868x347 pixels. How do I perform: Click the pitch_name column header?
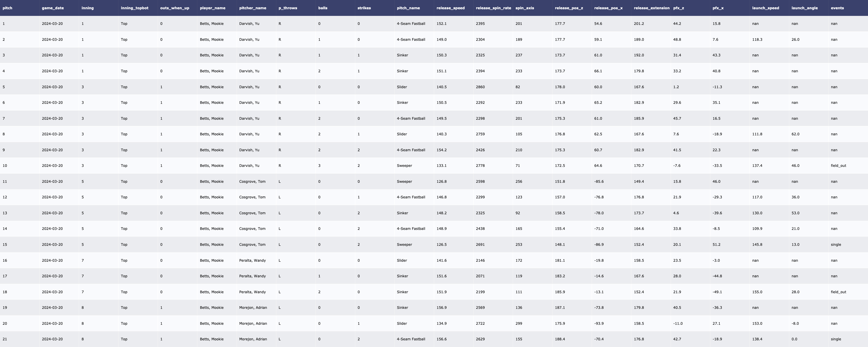tap(408, 8)
